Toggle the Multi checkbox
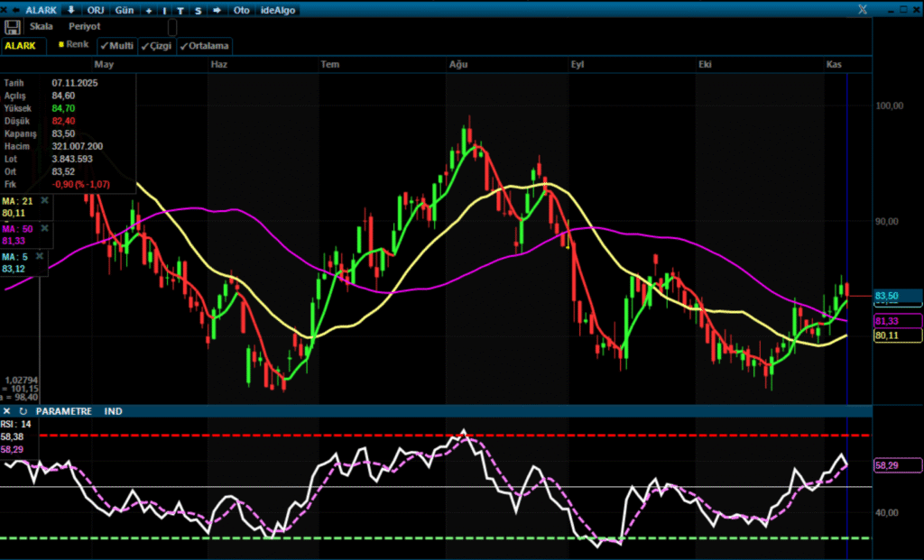This screenshot has height=560, width=924. point(116,45)
